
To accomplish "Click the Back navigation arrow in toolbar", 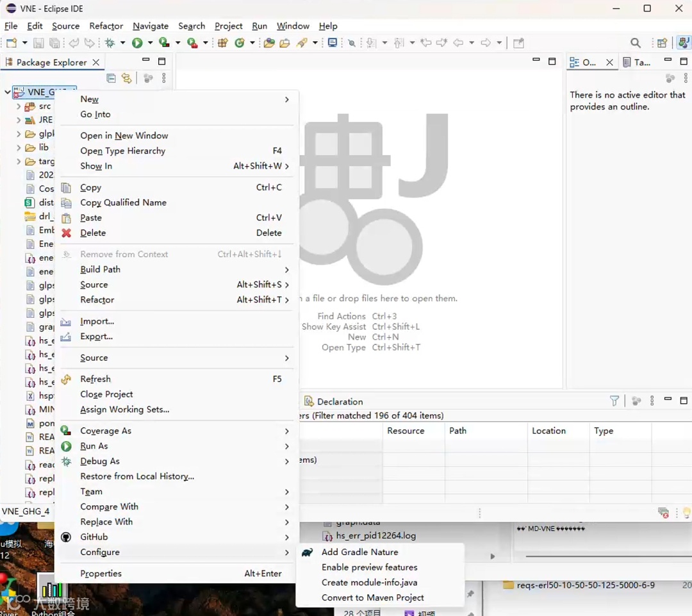I will pos(459,43).
